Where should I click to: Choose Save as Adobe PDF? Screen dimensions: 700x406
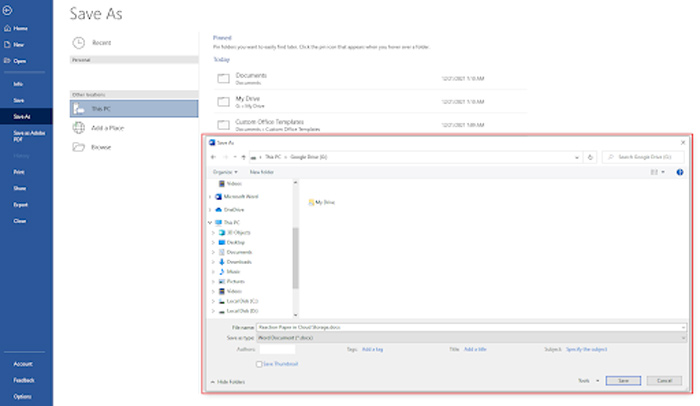[x=29, y=136]
